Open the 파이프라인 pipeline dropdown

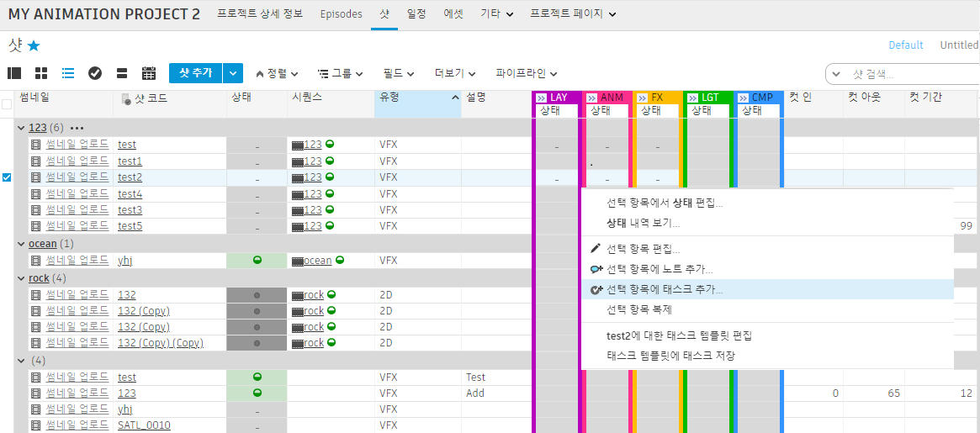(527, 73)
